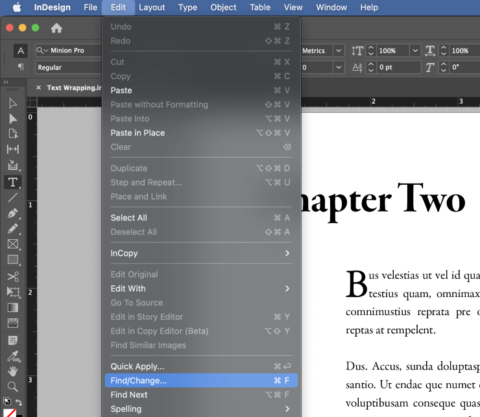The height and width of the screenshot is (417, 480).
Task: Select the Hand tool
Action: (x=13, y=371)
